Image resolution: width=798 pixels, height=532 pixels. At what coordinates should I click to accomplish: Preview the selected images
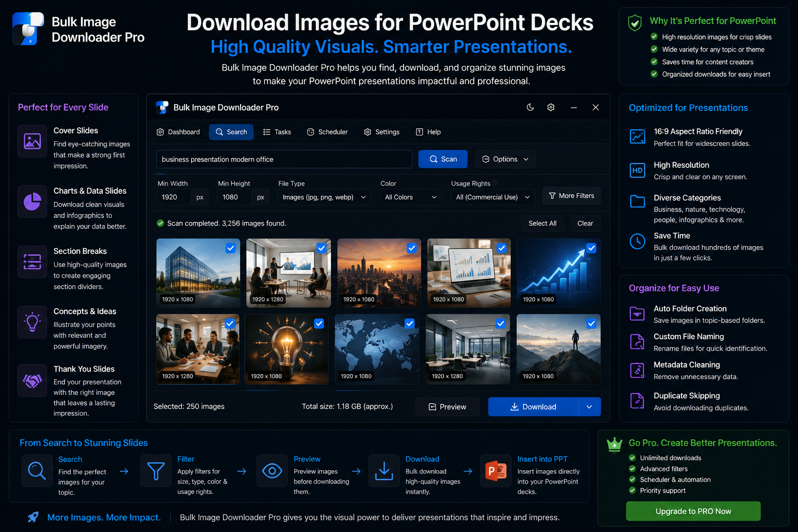pos(447,407)
